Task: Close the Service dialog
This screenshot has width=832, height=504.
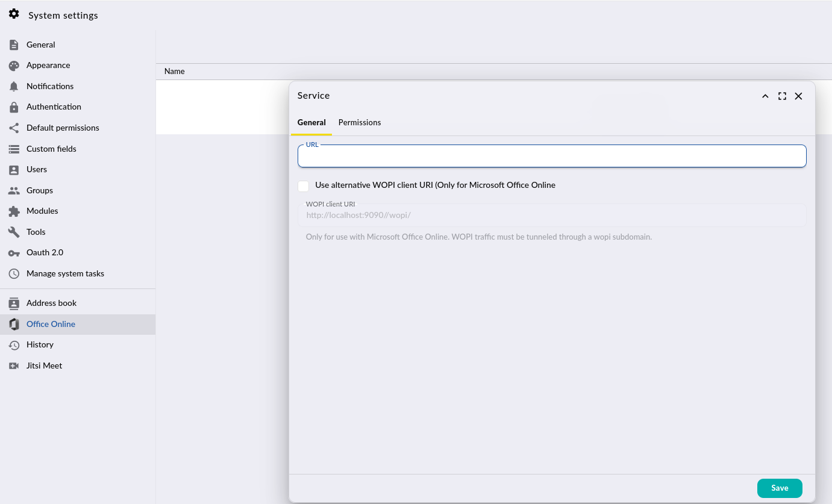Action: [x=798, y=96]
